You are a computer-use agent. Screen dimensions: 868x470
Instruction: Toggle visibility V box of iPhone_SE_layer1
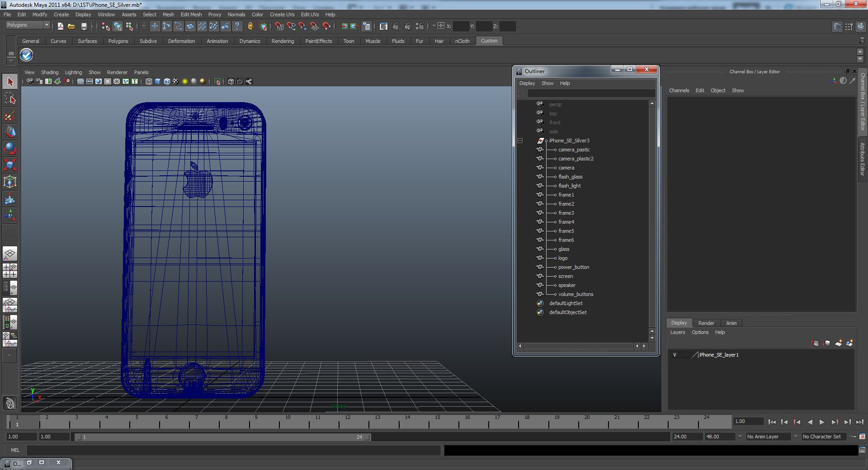pos(675,355)
